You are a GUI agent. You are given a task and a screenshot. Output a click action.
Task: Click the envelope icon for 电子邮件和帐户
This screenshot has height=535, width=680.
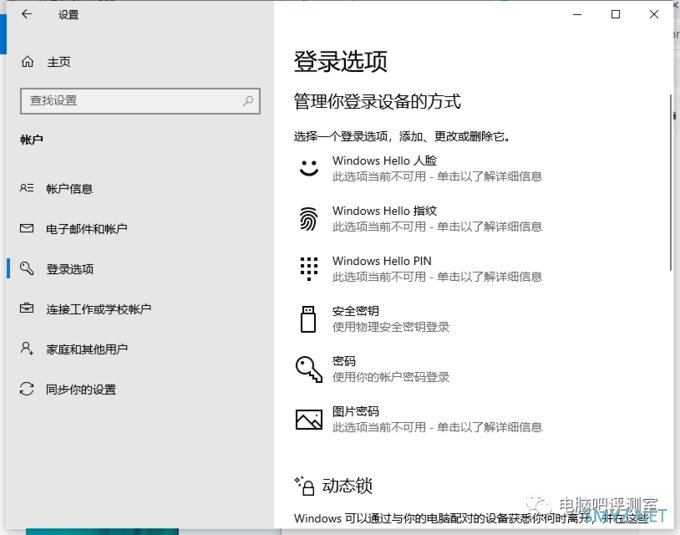(x=27, y=228)
